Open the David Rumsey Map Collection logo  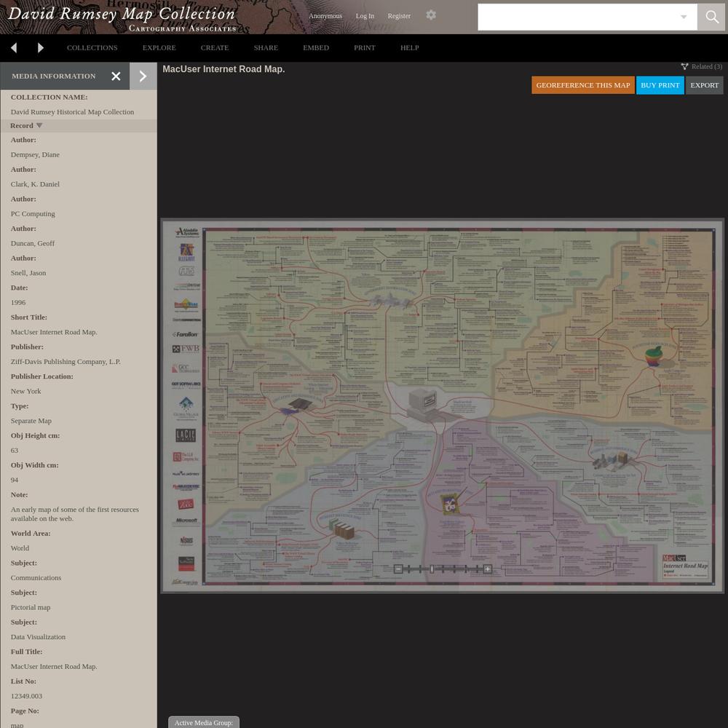[122, 19]
